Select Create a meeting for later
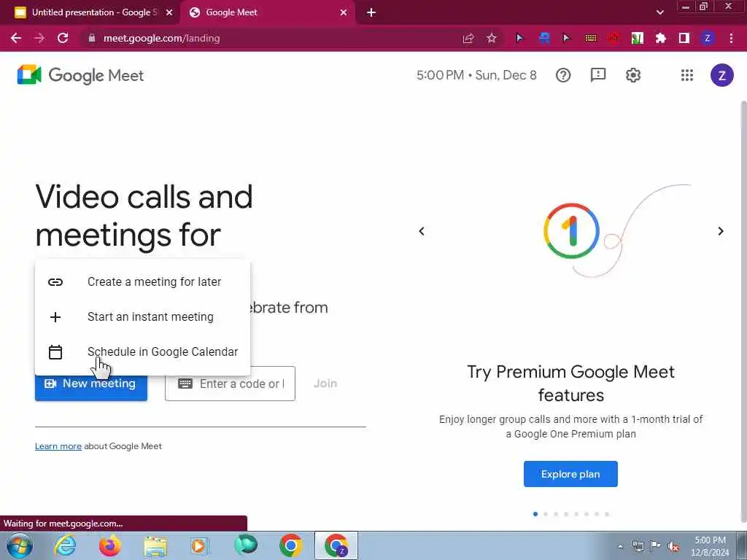The width and height of the screenshot is (747, 560). [x=142, y=282]
